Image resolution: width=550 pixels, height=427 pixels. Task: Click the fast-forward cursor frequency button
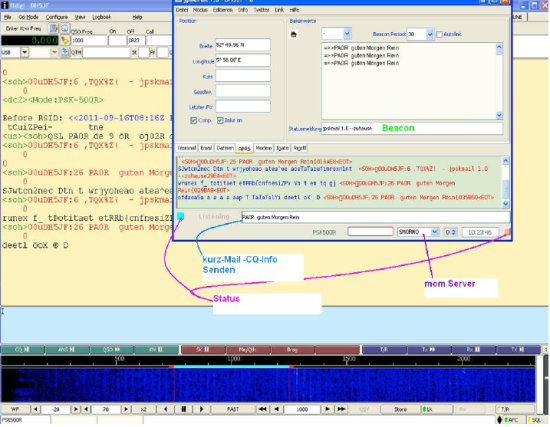[x=341, y=409]
